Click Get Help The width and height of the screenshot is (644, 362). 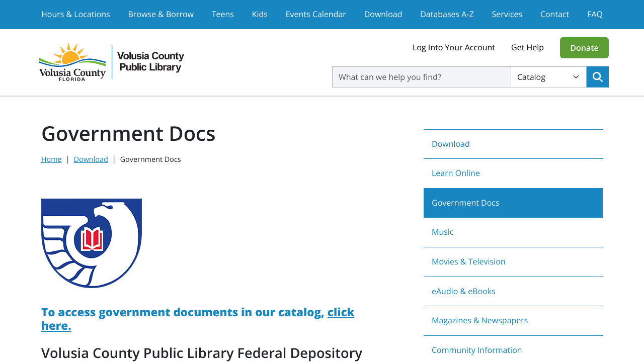point(527,47)
